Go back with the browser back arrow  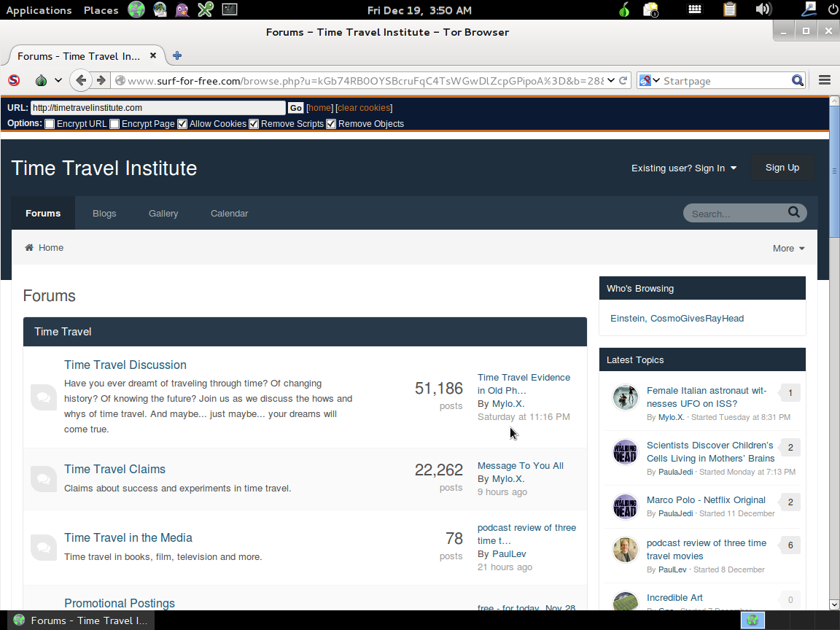click(81, 80)
